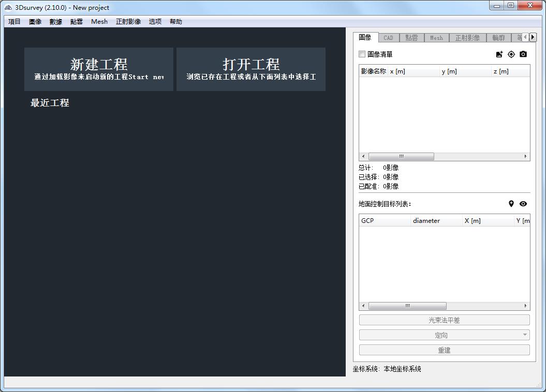546x392 pixels.
Task: Click the 新建工程 button
Action: [x=98, y=69]
